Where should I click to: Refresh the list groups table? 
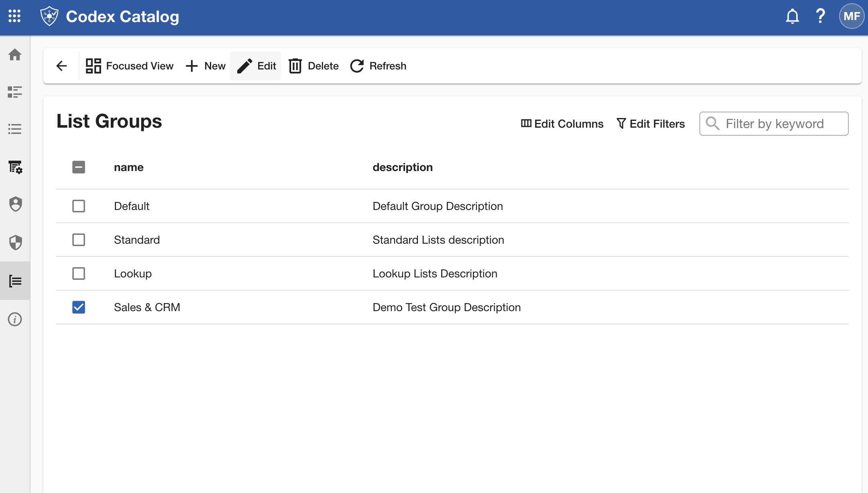[378, 66]
